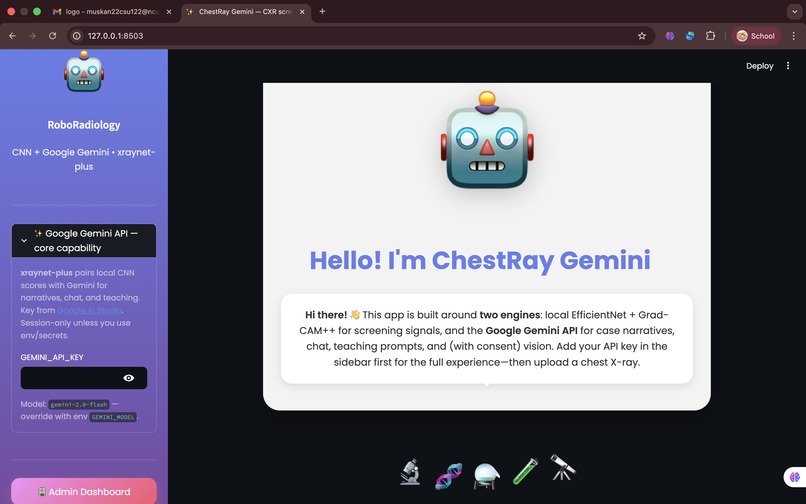Image resolution: width=806 pixels, height=504 pixels.
Task: Click the crystal ball emoji icon
Action: (486, 476)
